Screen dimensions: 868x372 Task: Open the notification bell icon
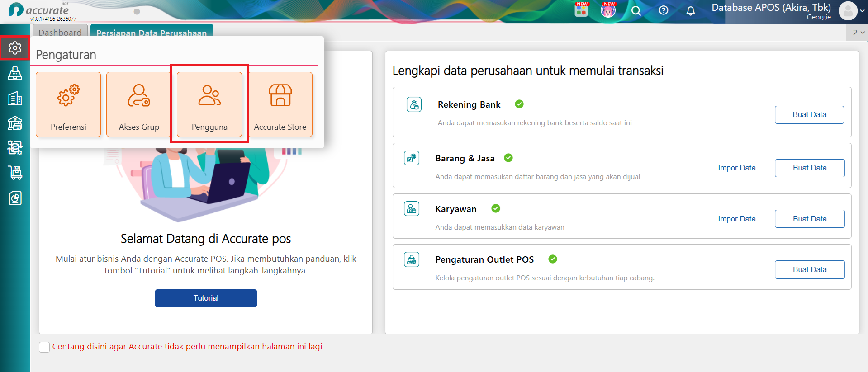pos(690,10)
